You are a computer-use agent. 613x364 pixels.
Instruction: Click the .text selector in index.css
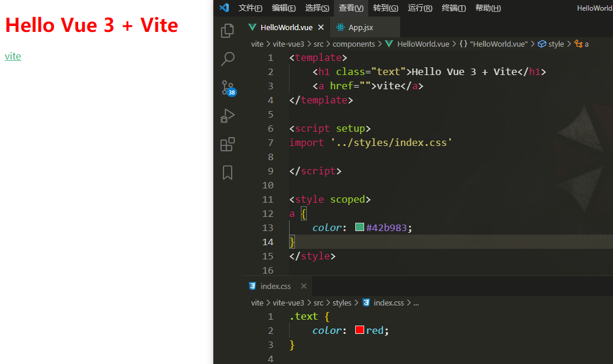tap(304, 316)
